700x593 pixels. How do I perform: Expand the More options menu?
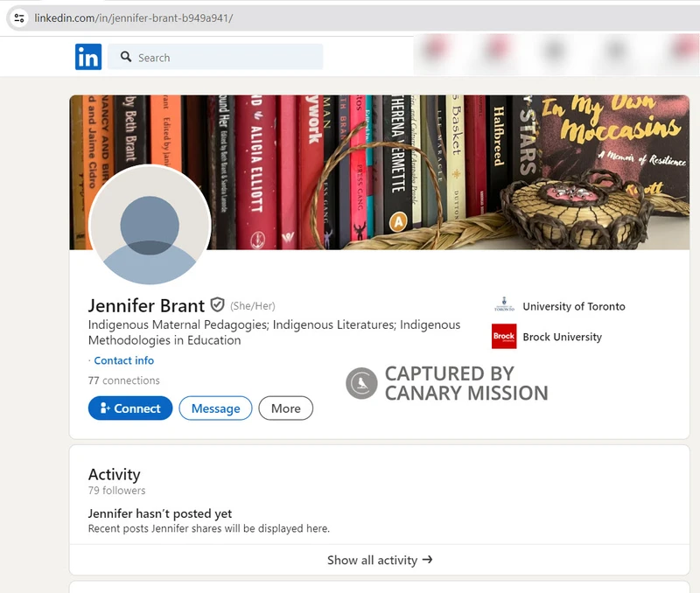coord(285,408)
